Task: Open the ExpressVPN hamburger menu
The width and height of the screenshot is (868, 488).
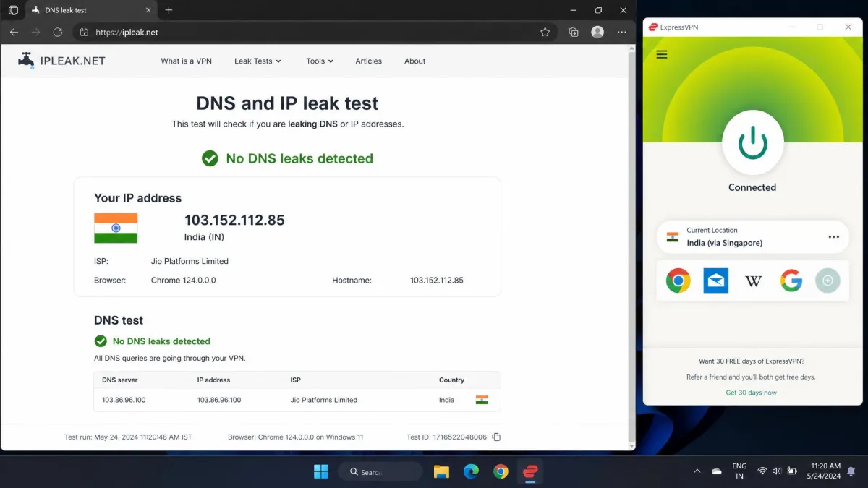Action: (662, 54)
